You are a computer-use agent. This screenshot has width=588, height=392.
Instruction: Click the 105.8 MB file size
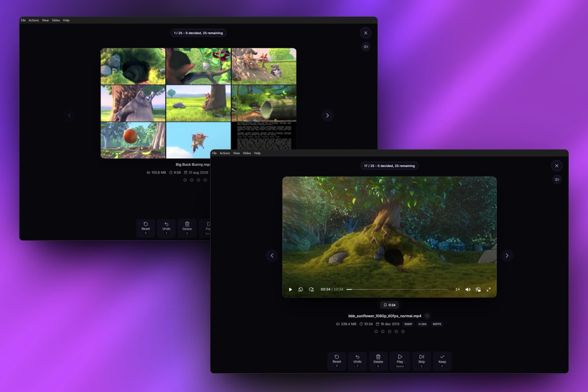pos(156,173)
